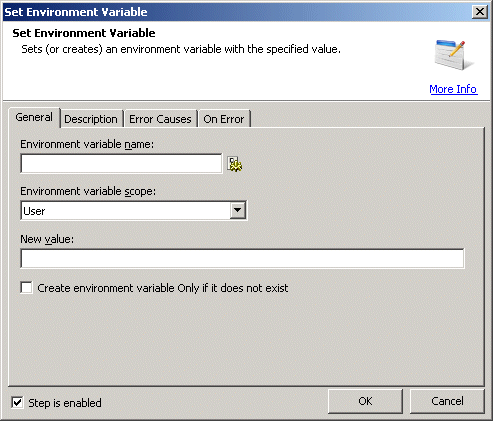Open the Error Causes tab

[x=160, y=119]
